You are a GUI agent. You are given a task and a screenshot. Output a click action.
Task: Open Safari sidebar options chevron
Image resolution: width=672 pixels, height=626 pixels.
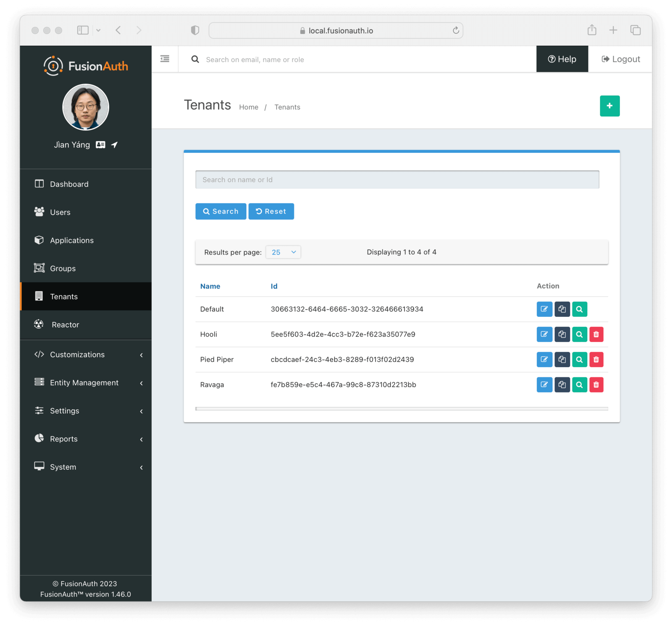coord(98,30)
